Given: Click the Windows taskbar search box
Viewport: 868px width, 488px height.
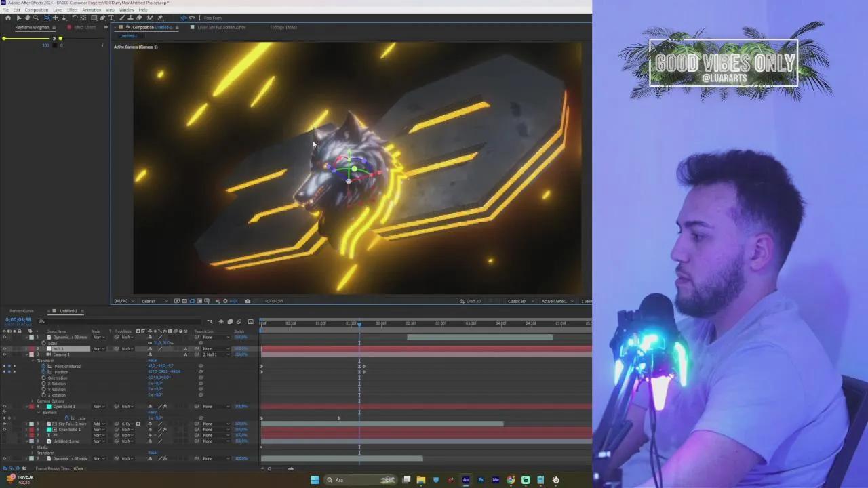Looking at the screenshot, I should 361,480.
